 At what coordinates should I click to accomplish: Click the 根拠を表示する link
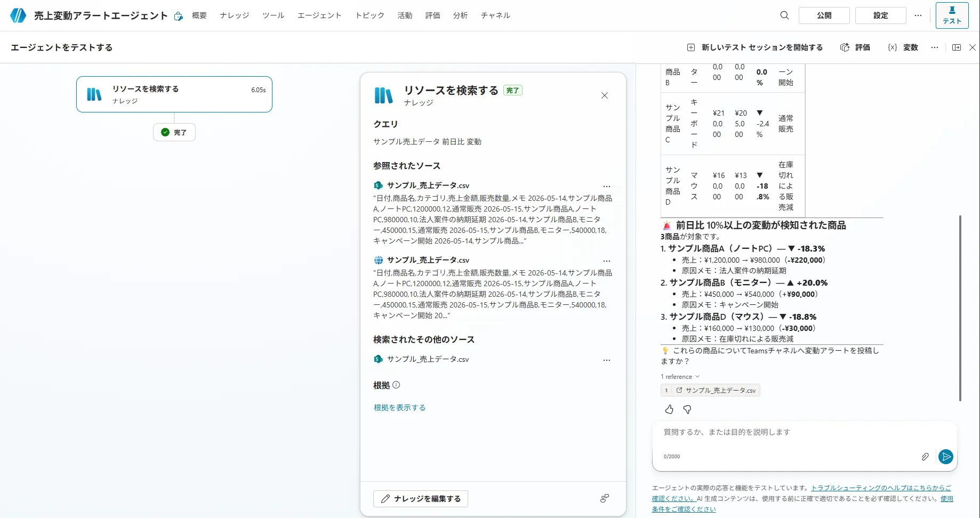coord(399,408)
